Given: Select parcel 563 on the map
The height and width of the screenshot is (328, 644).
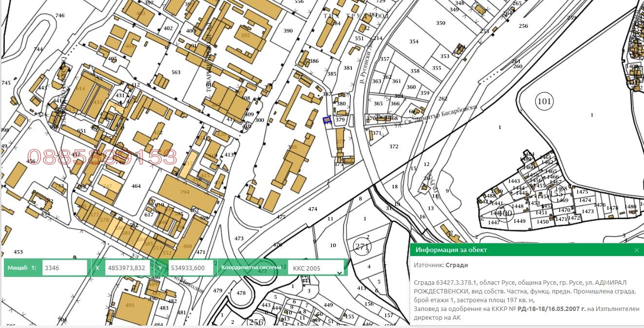Looking at the screenshot, I should pos(176,73).
